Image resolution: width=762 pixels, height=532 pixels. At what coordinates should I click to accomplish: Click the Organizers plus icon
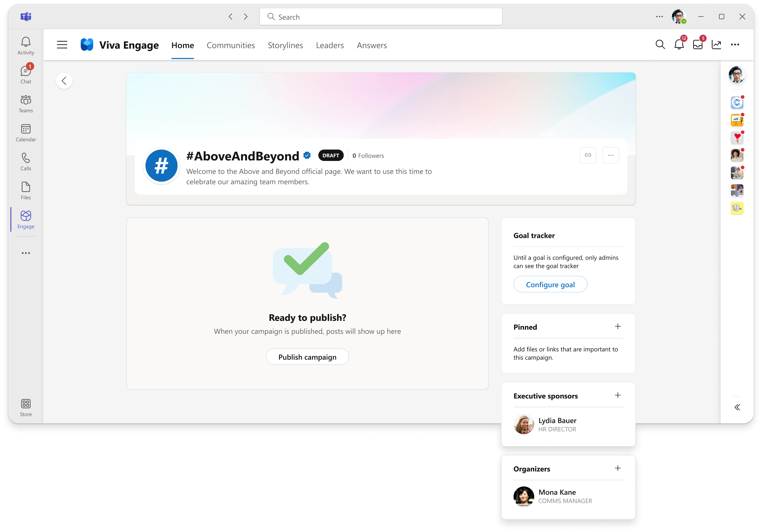[x=618, y=468]
